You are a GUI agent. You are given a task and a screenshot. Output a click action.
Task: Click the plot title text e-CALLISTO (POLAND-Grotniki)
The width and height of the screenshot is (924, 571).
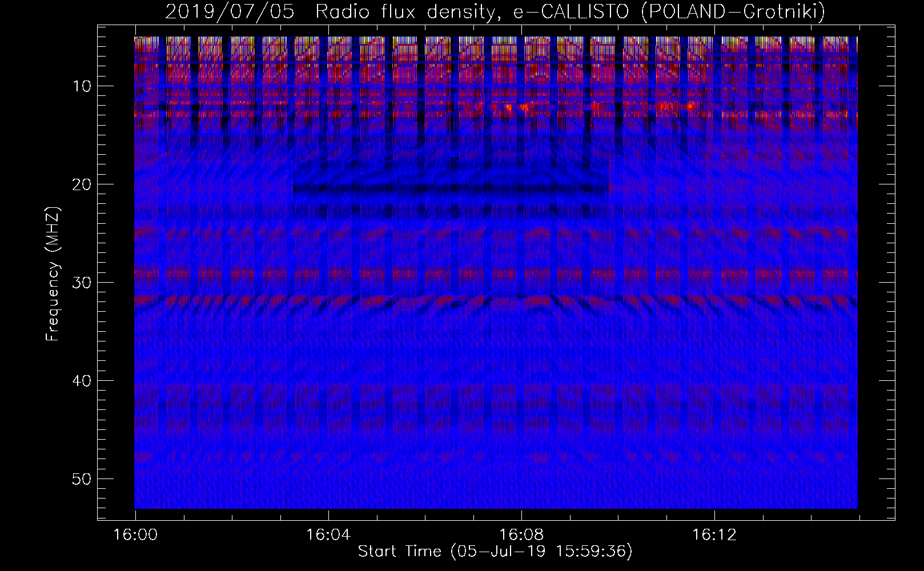pos(669,12)
